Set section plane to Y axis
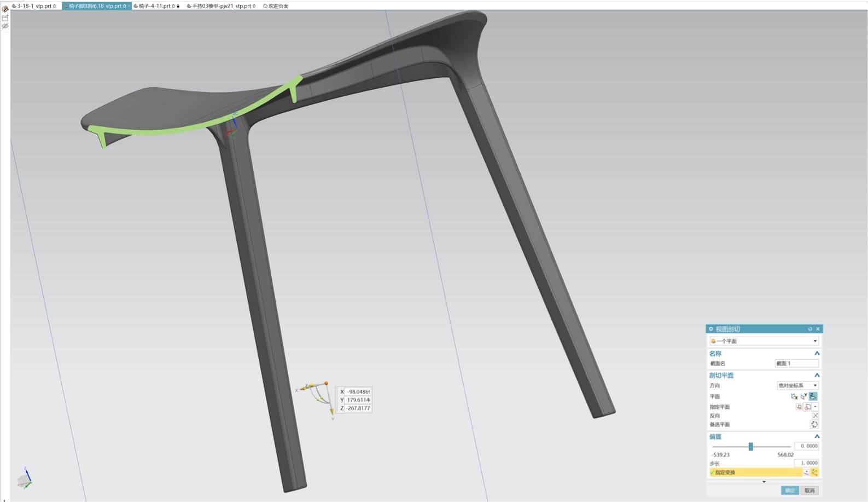Screen dimensions: 868x502 tap(803, 396)
